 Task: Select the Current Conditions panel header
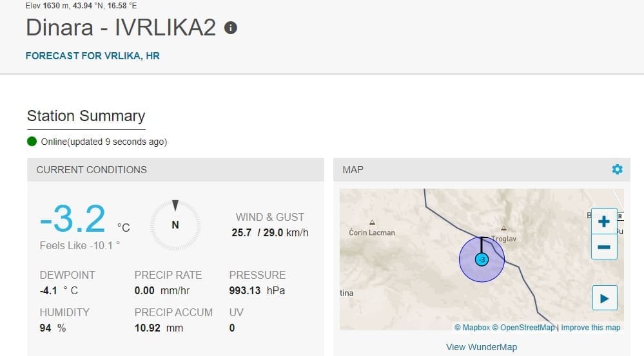tap(92, 170)
